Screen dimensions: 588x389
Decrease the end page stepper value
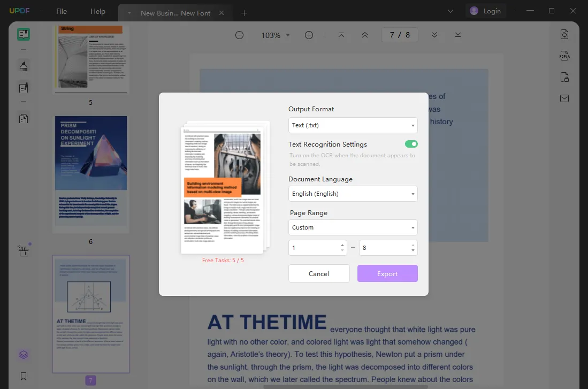click(x=413, y=250)
